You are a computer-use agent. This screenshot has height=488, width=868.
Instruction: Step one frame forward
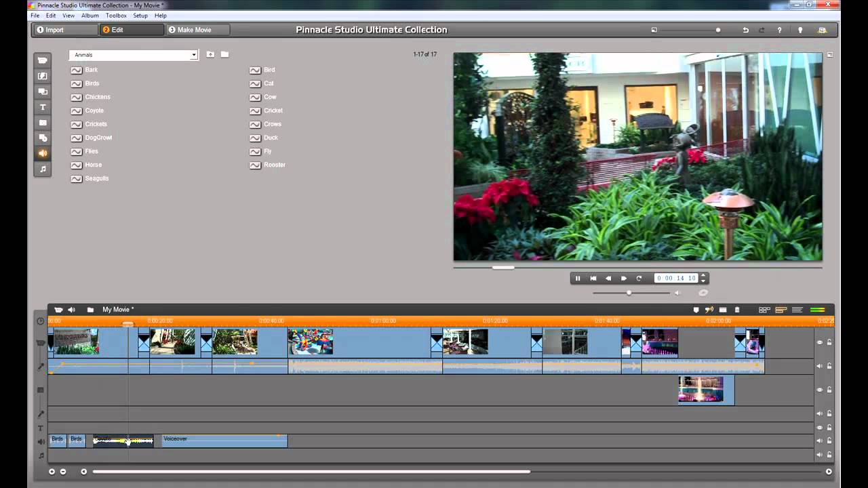coord(624,278)
